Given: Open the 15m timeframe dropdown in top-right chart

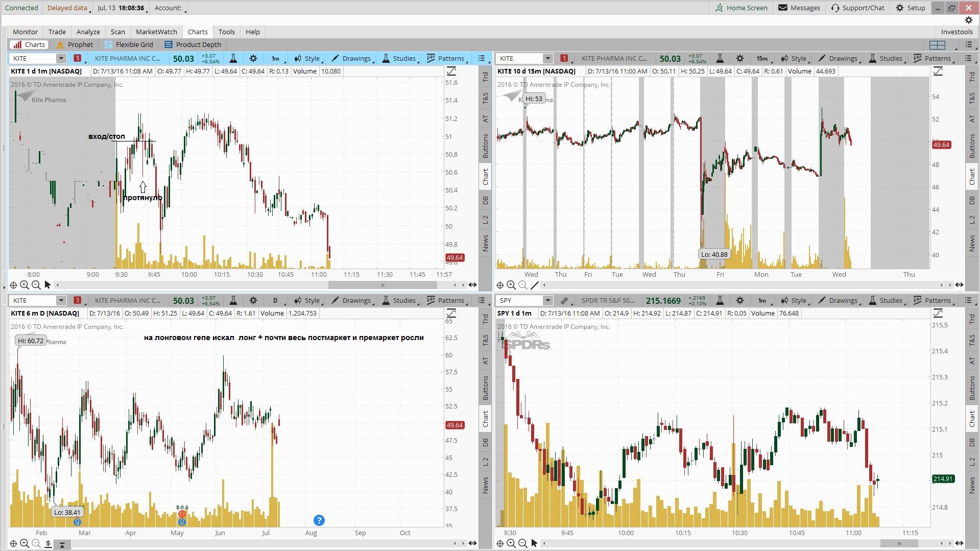Looking at the screenshot, I should 763,58.
